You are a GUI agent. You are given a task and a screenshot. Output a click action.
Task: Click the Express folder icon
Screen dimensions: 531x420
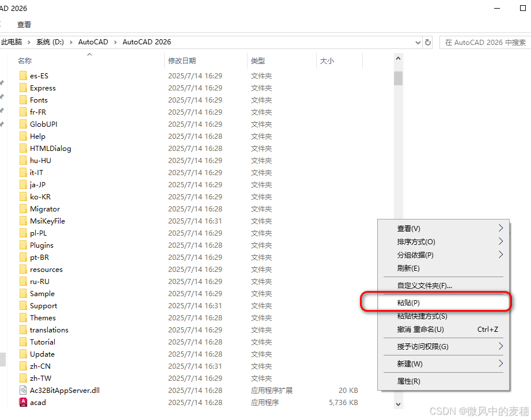tap(23, 88)
